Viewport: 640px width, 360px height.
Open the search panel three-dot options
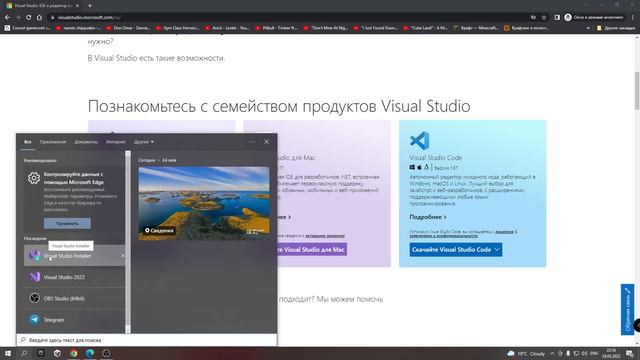(x=252, y=142)
